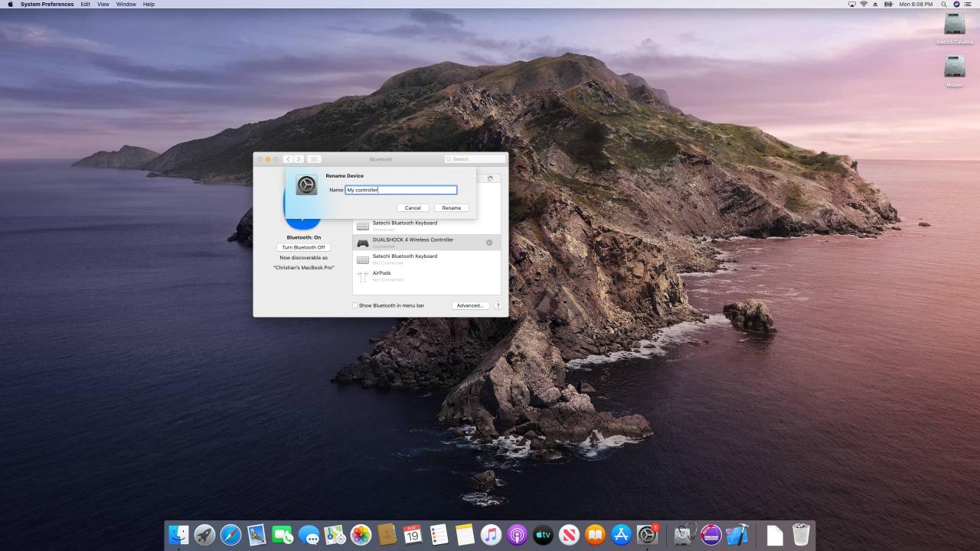Open Messages from the Dock

click(309, 534)
